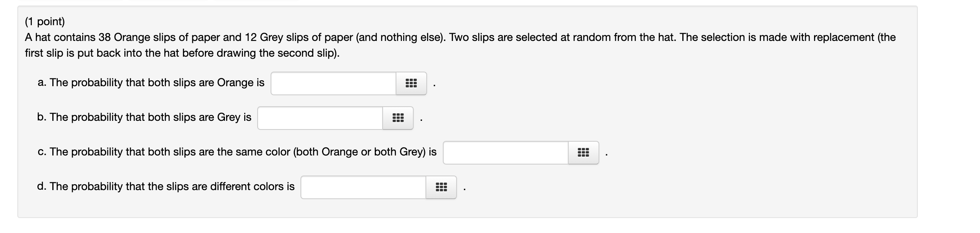Open equation editor grid for answer b

point(398,118)
